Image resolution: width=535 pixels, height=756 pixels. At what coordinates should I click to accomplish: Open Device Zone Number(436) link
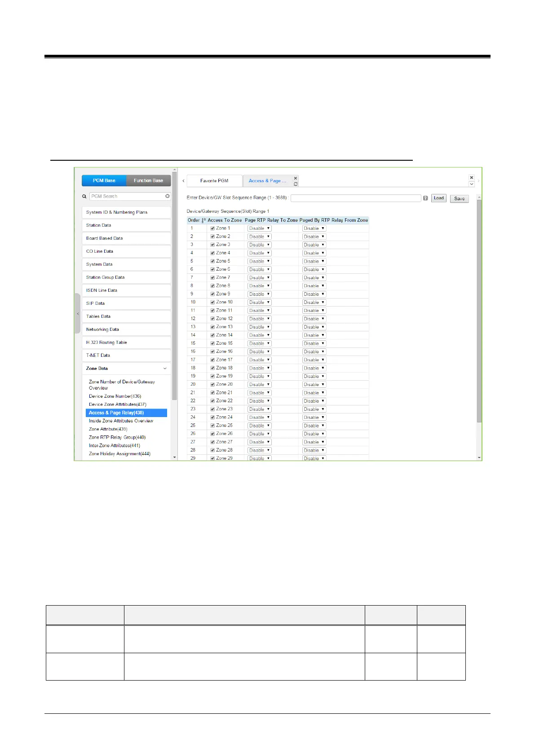pyautogui.click(x=115, y=396)
